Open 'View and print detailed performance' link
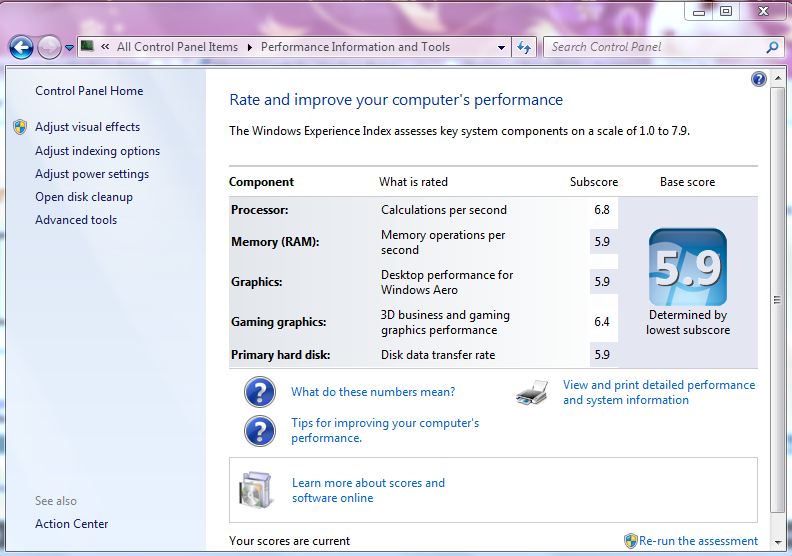792x556 pixels. (659, 392)
